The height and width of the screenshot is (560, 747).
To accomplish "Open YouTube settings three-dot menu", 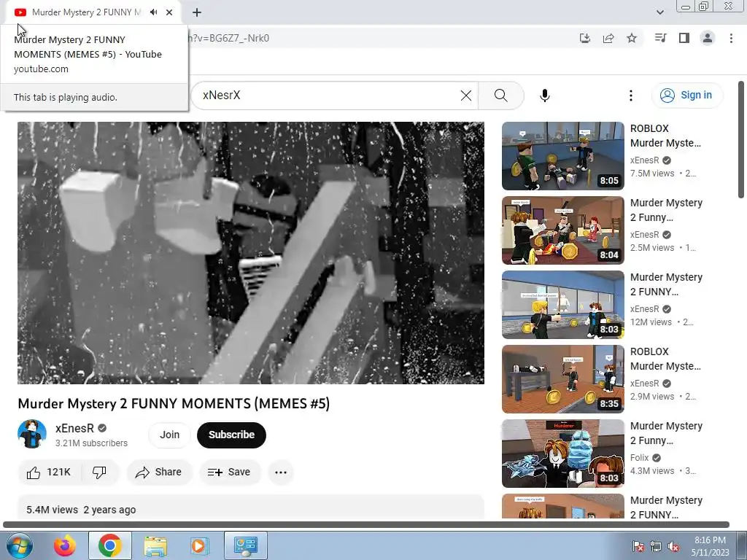I will pyautogui.click(x=631, y=96).
